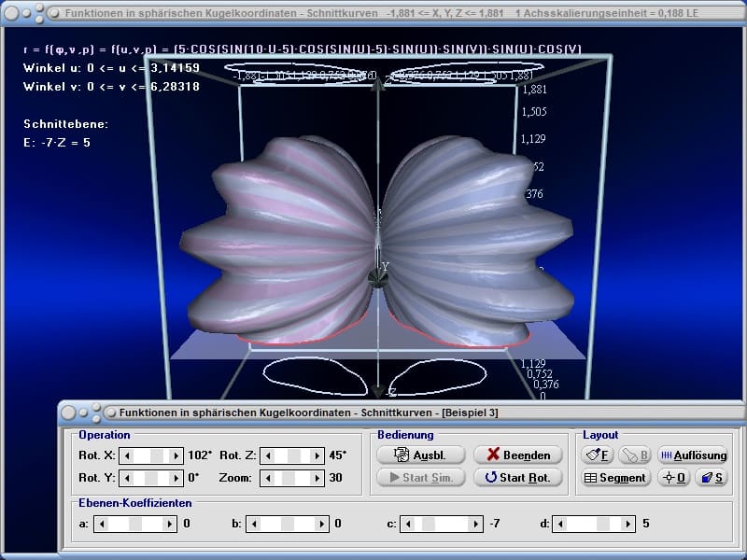The width and height of the screenshot is (747, 560).
Task: Decrease coefficient d with left arrow
Action: [559, 524]
